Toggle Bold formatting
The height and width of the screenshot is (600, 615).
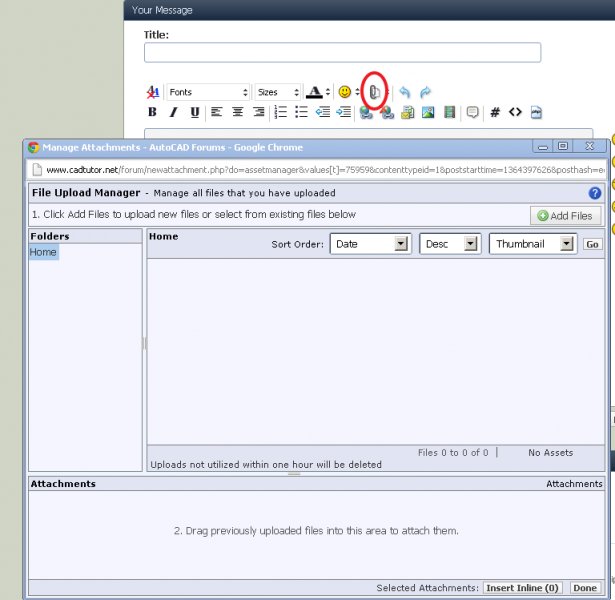point(152,112)
